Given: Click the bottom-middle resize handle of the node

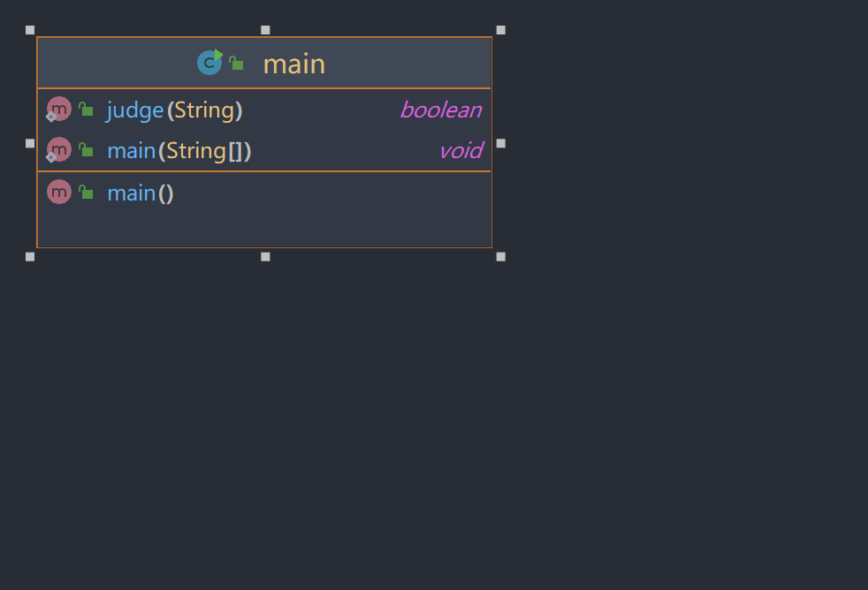Looking at the screenshot, I should point(265,257).
